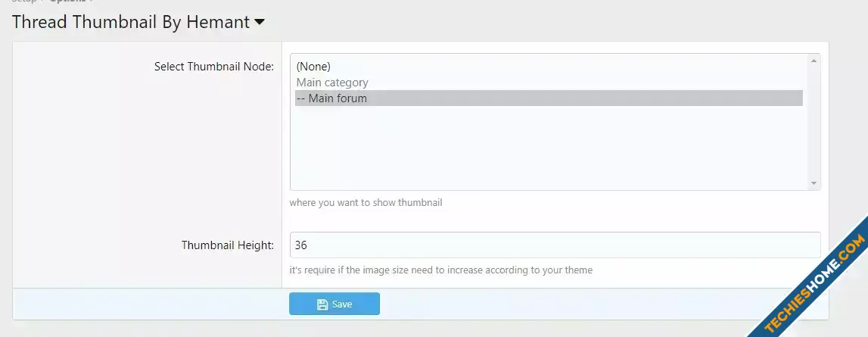Viewport: 868px width, 337px height.
Task: Click the empty area inside the node listbox
Action: pyautogui.click(x=549, y=147)
